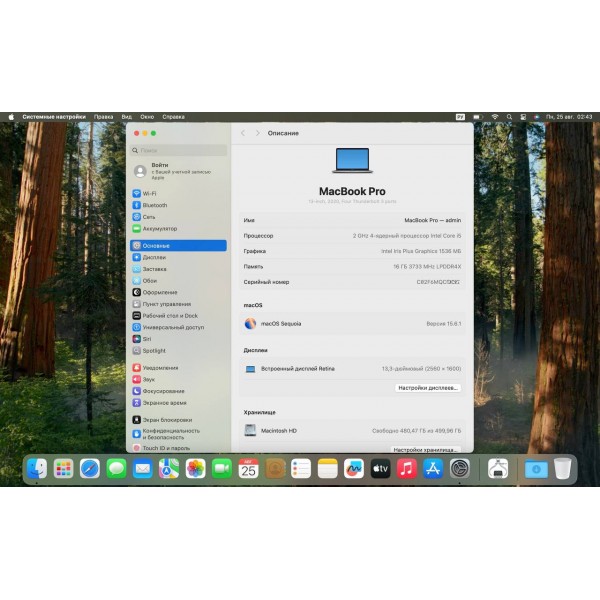This screenshot has height=600, width=600.
Task: Click the Встроенный дисплей Retina row
Action: coord(352,369)
